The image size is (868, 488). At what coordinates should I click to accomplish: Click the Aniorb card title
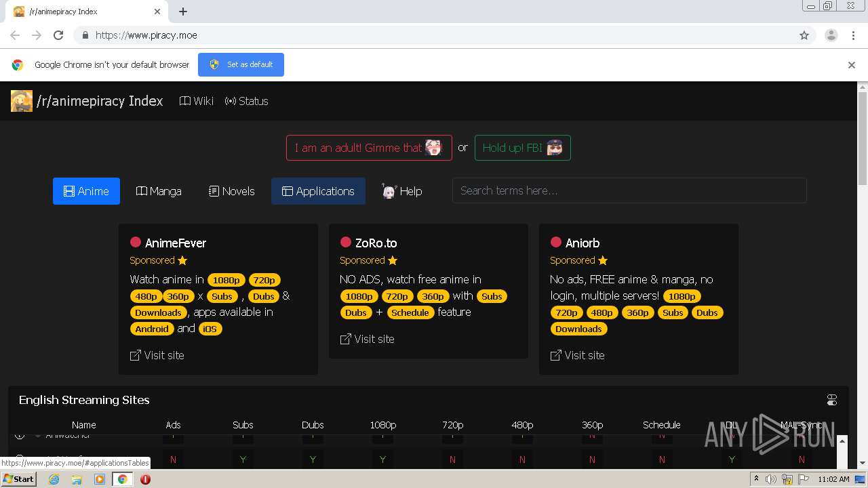pyautogui.click(x=583, y=243)
